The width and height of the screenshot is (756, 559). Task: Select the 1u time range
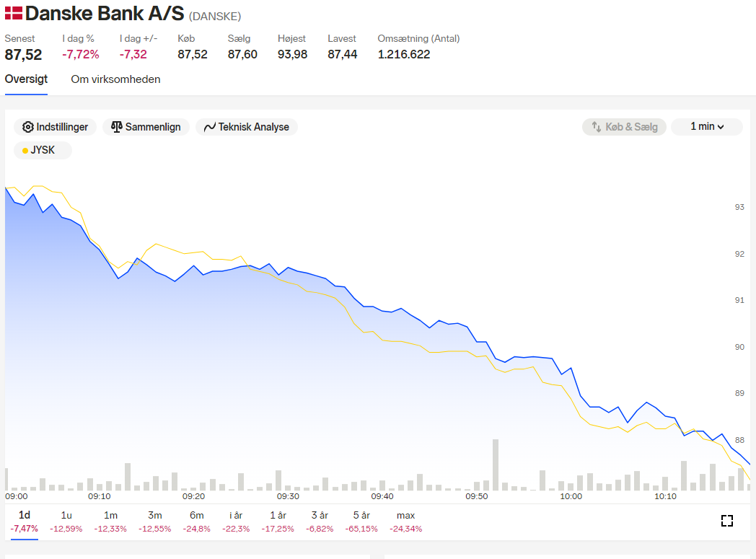[x=66, y=521]
